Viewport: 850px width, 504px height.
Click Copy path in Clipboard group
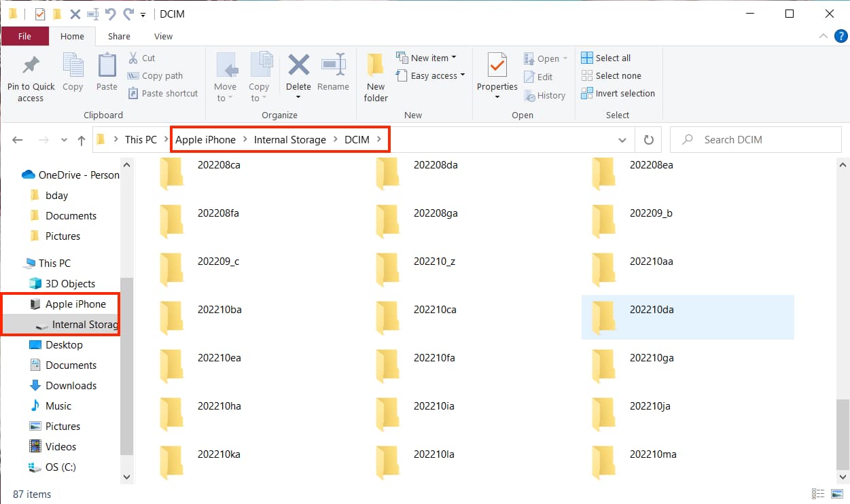click(x=155, y=76)
